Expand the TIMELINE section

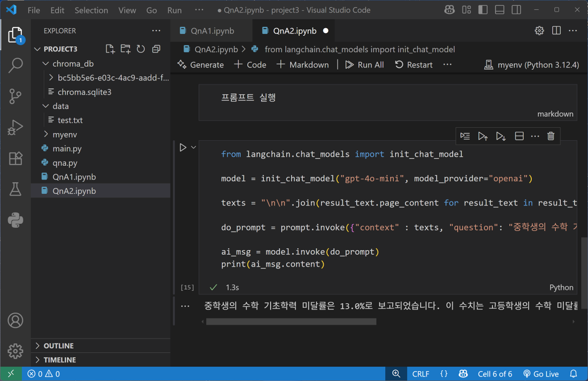(100, 360)
